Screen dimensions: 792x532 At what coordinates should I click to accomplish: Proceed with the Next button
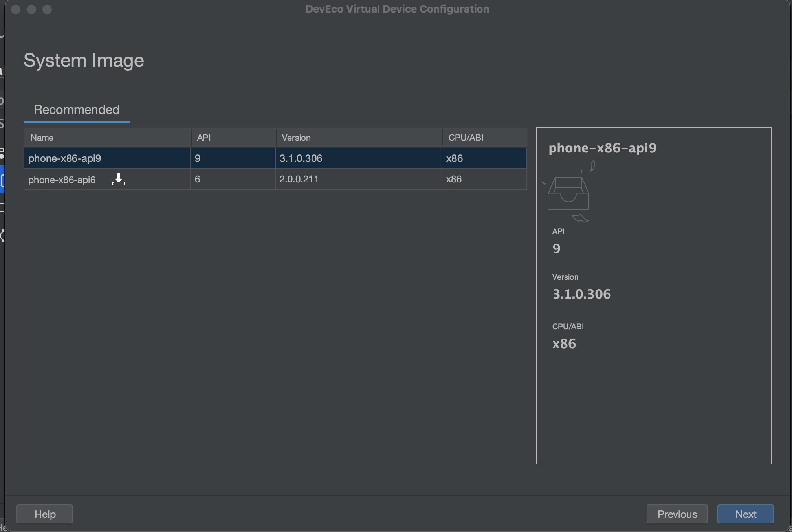coord(745,514)
